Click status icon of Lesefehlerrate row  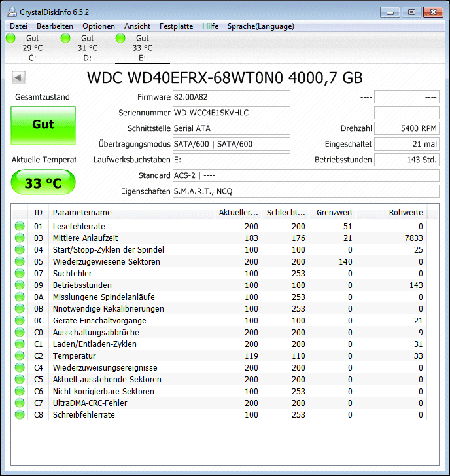coord(20,226)
